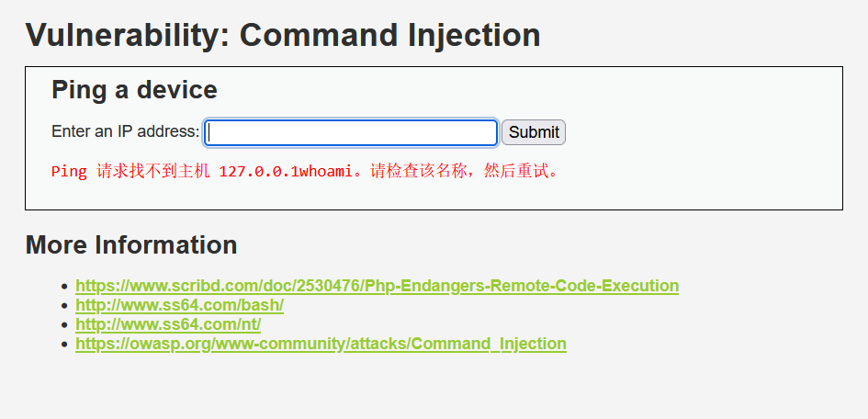Click the bullet beside the ss64.com/bash/ link
The height and width of the screenshot is (419, 868).
(65, 306)
